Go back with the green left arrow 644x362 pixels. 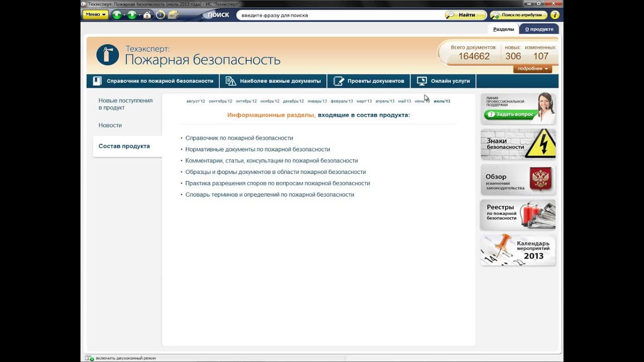116,15
